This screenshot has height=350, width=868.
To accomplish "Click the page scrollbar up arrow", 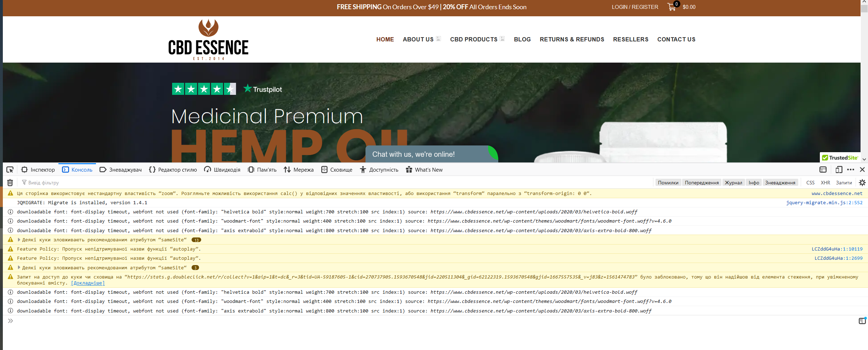I will (864, 2).
